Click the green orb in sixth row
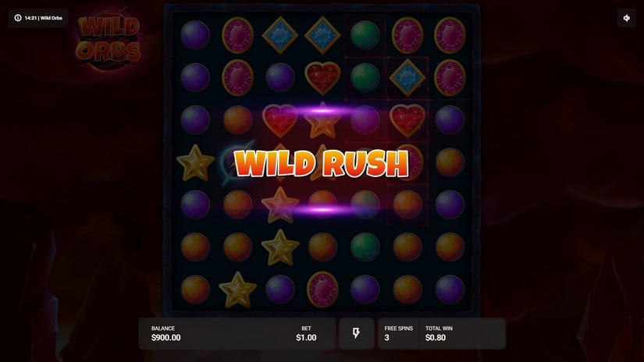 (365, 247)
